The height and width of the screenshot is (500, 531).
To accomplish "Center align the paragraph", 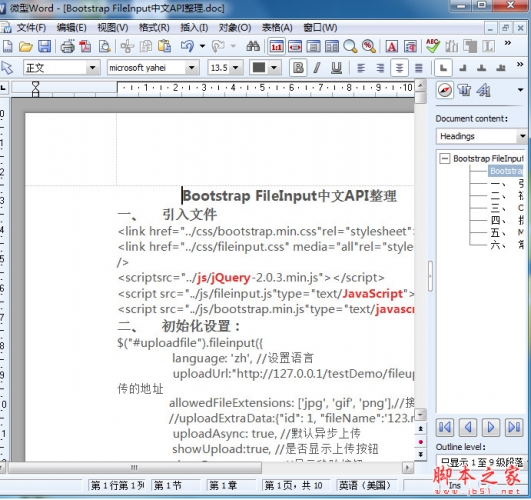I will 399,68.
